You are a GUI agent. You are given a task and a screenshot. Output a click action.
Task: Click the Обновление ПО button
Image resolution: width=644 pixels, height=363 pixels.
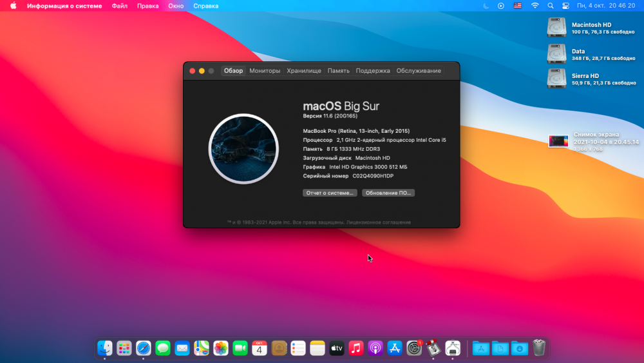click(388, 193)
